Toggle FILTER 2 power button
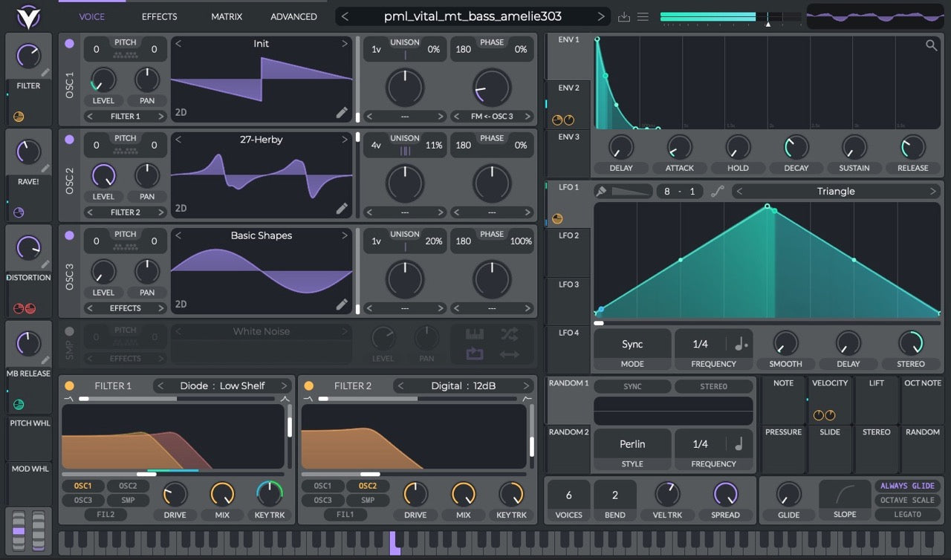The image size is (951, 560). click(x=308, y=385)
